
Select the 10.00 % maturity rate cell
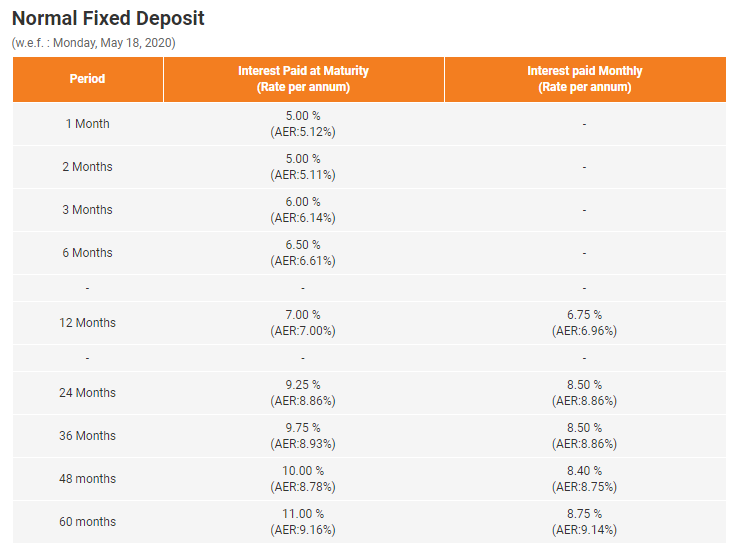tap(303, 479)
